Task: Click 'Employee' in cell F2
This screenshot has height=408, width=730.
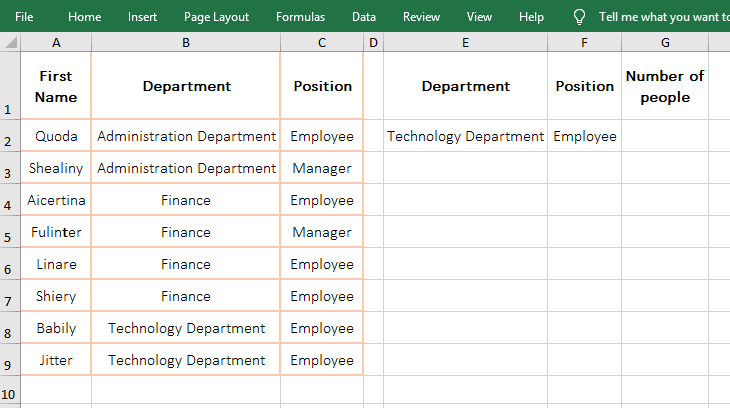Action: [584, 136]
